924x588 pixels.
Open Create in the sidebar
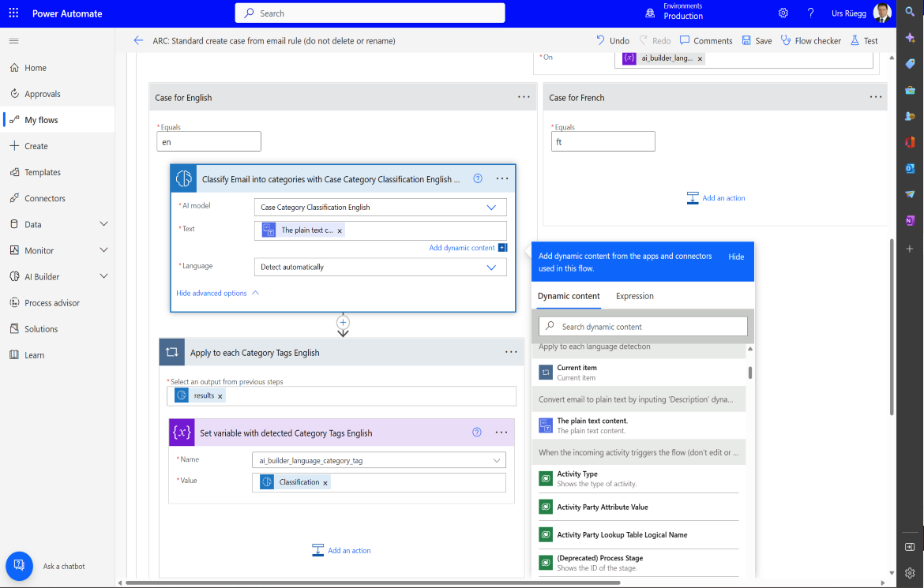[x=58, y=146]
